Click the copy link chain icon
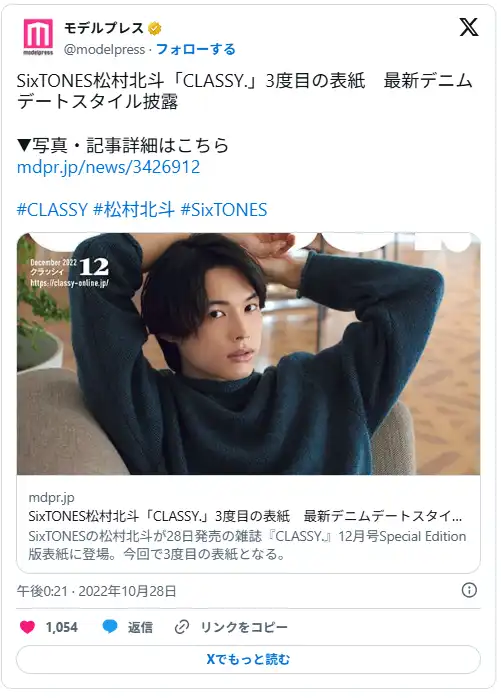The height and width of the screenshot is (698, 501). [x=182, y=627]
